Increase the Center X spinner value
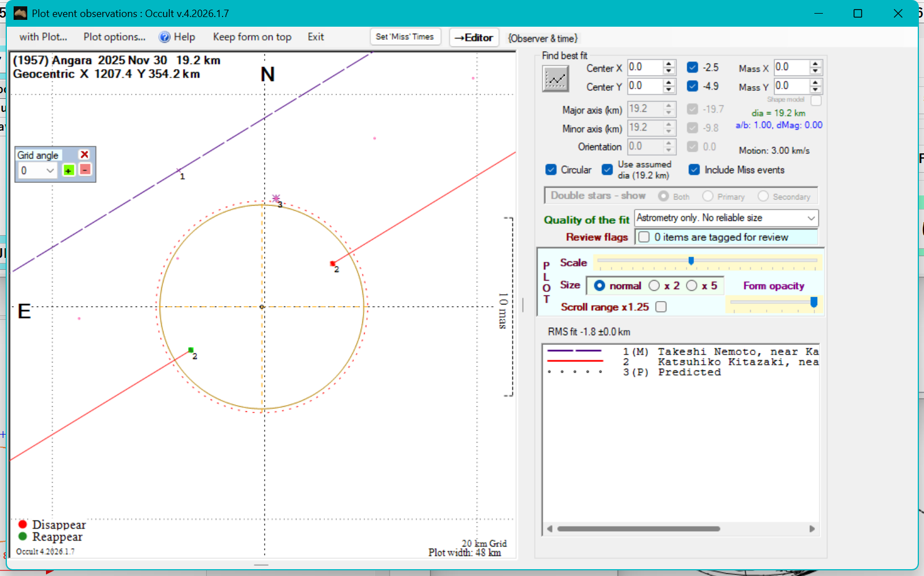Image resolution: width=924 pixels, height=576 pixels. tap(669, 64)
